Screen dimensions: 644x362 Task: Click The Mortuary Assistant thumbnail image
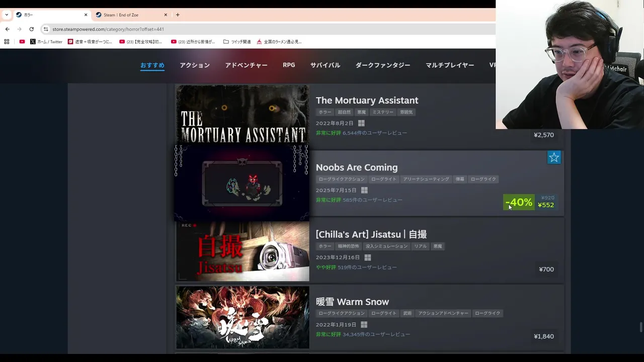pos(243,115)
